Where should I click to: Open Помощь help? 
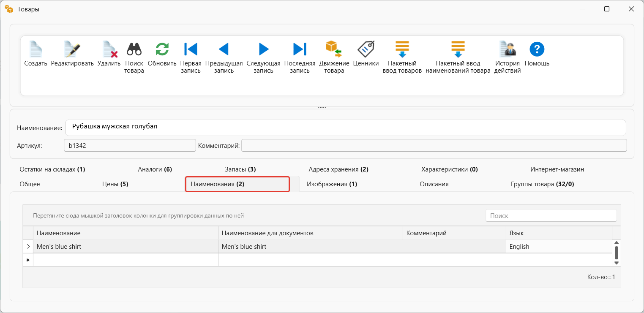click(x=537, y=49)
